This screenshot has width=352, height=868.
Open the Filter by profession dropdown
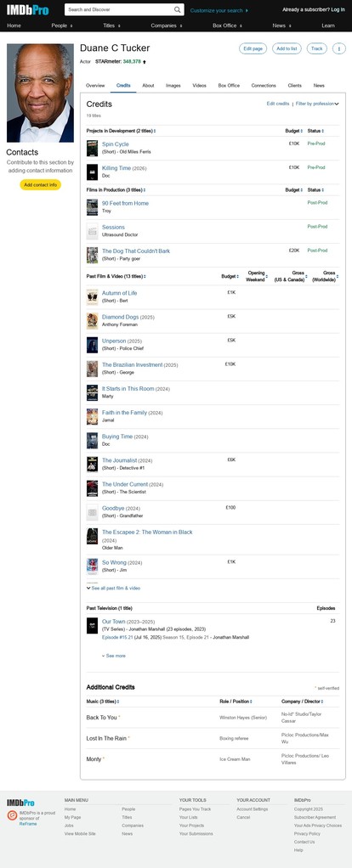317,104
